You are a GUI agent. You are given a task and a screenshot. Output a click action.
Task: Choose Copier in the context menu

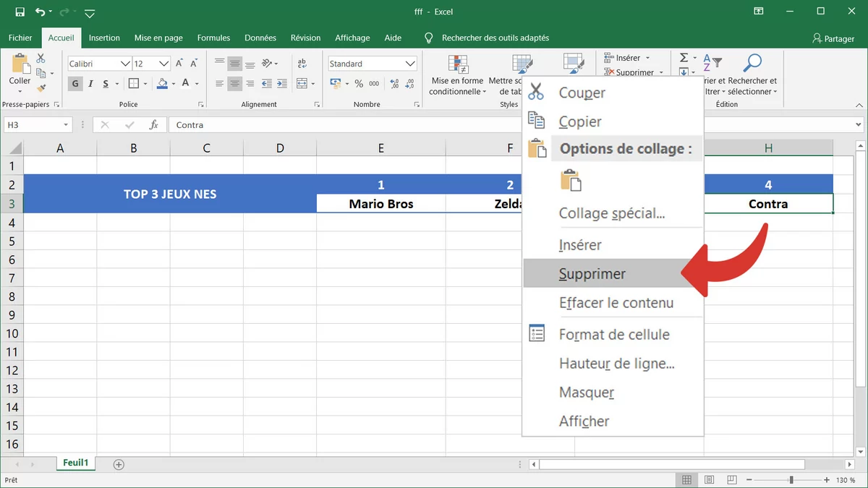pos(580,122)
